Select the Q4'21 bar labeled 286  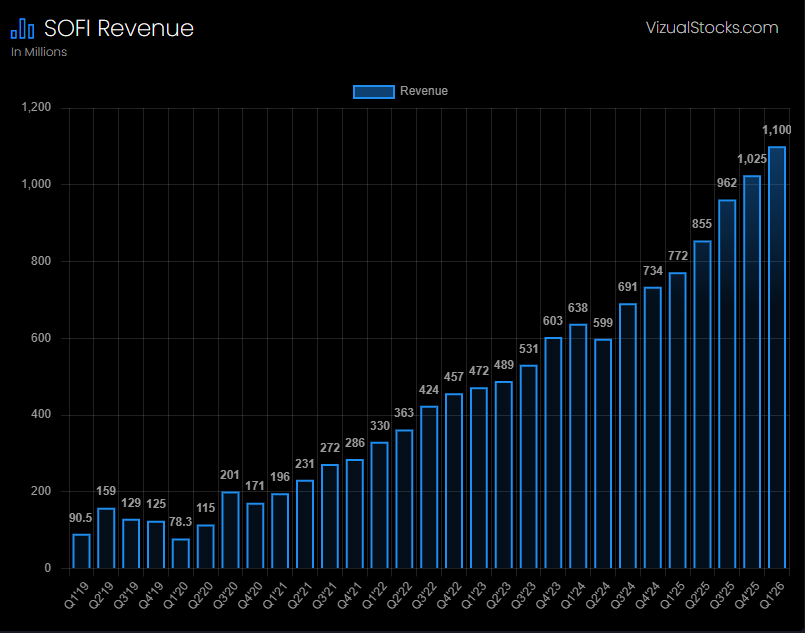355,514
